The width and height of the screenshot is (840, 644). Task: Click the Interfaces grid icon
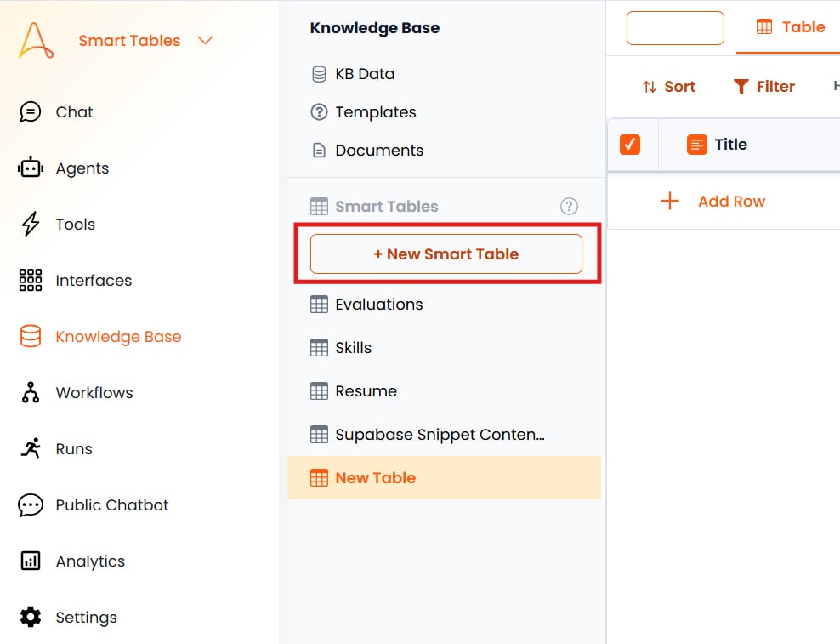pyautogui.click(x=31, y=280)
